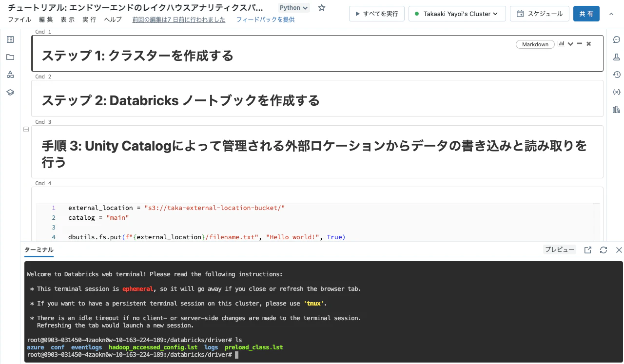
Task: Click the red 'ephemeral' word in terminal
Action: [138, 289]
